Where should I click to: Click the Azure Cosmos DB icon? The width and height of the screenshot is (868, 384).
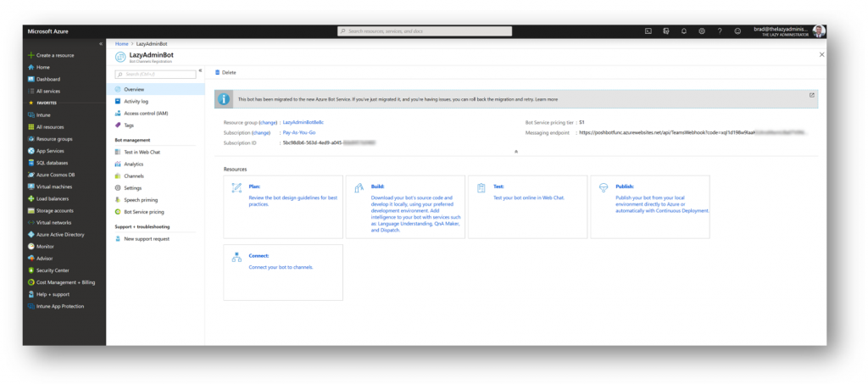point(31,175)
